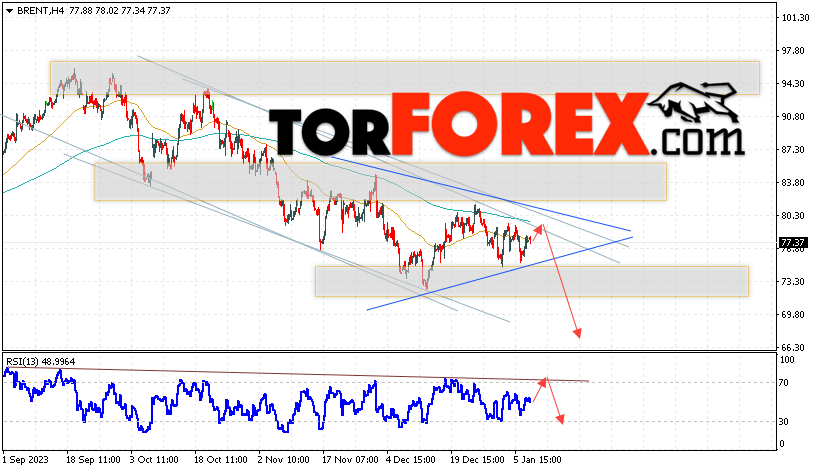Select the bottom gray support zone rectangle

[x=532, y=282]
